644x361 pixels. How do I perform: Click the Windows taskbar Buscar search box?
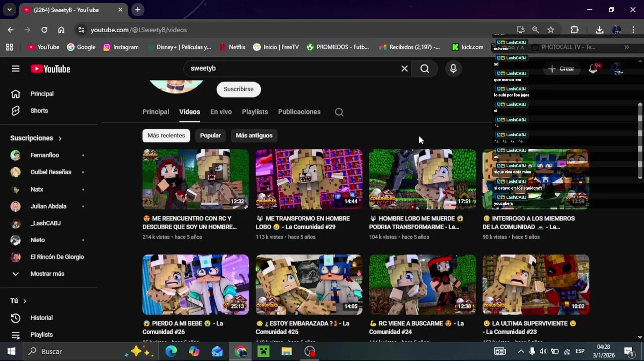[x=89, y=351]
